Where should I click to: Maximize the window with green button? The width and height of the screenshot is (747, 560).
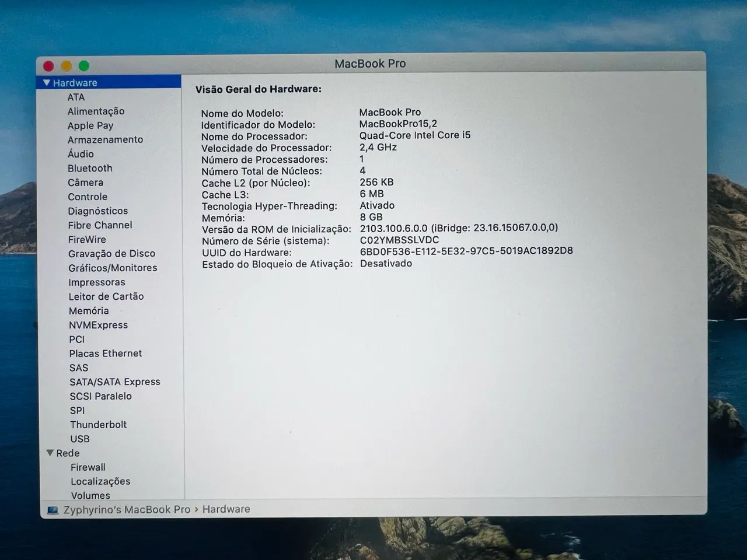(x=83, y=66)
